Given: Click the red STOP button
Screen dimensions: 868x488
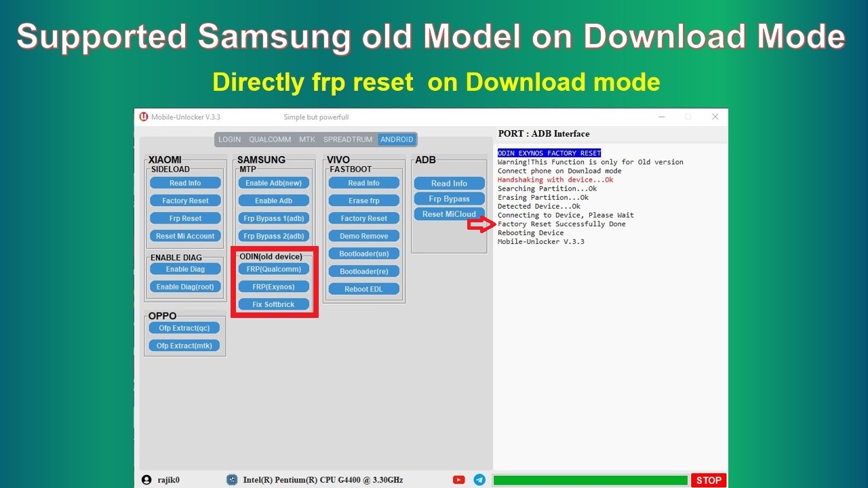Looking at the screenshot, I should 709,480.
